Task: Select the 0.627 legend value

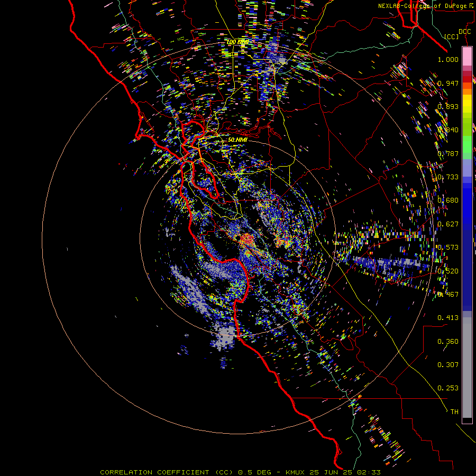Action: coord(448,224)
